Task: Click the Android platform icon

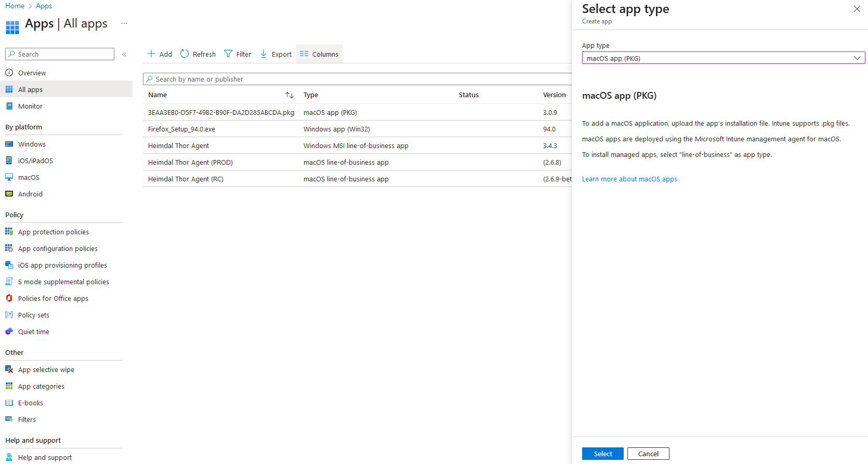Action: [x=9, y=194]
